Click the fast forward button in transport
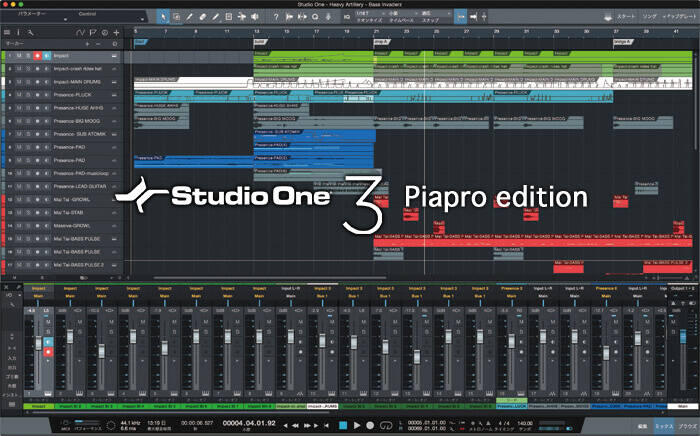The width and height of the screenshot is (700, 436). click(307, 426)
